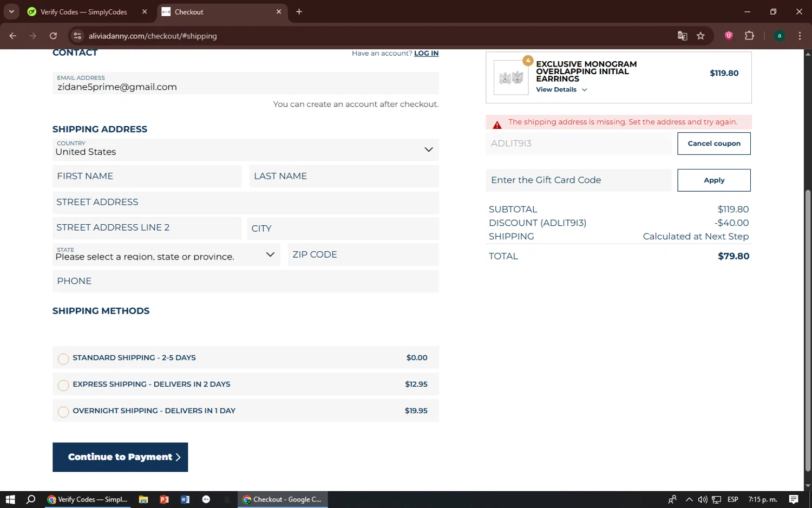812x508 pixels.
Task: Reload the checkout page
Action: pos(53,36)
